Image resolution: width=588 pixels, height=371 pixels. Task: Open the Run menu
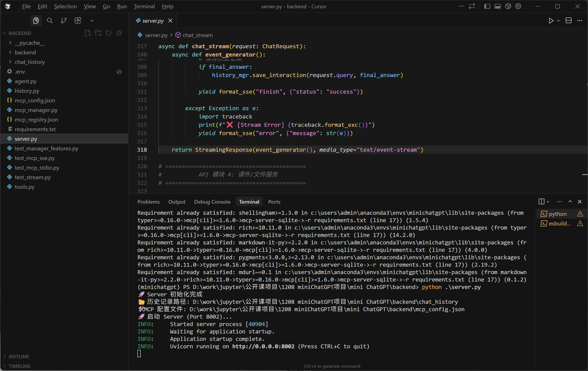pos(122,6)
